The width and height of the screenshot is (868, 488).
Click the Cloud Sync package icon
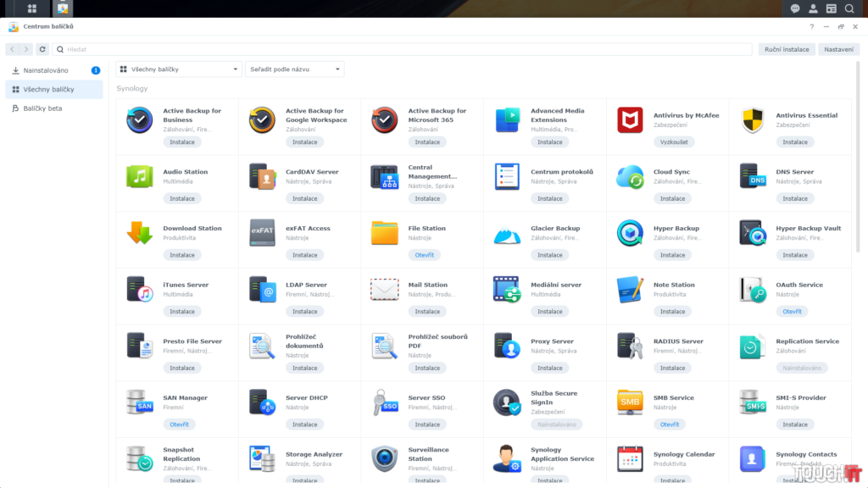click(x=630, y=176)
